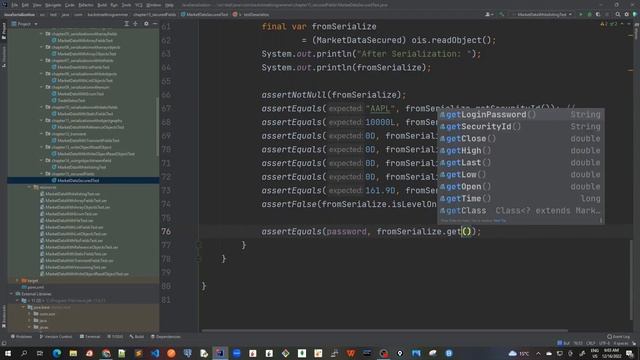This screenshot has width=640, height=360.
Task: Open the Build menu
Action: [102, 5]
